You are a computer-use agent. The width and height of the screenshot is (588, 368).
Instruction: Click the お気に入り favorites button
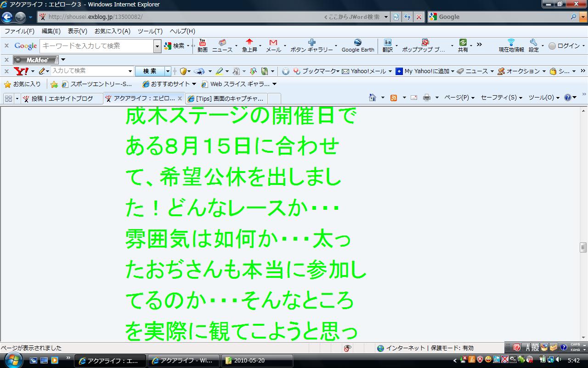coord(23,84)
